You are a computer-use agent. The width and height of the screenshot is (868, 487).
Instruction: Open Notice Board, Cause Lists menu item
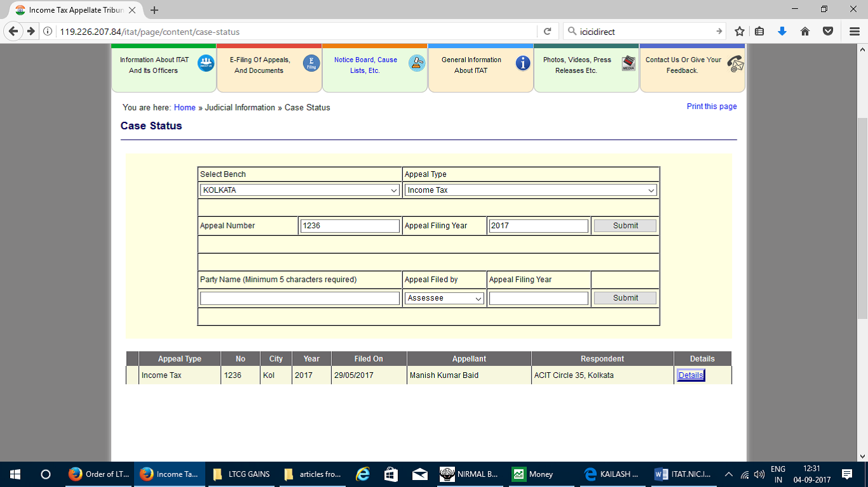(x=365, y=65)
